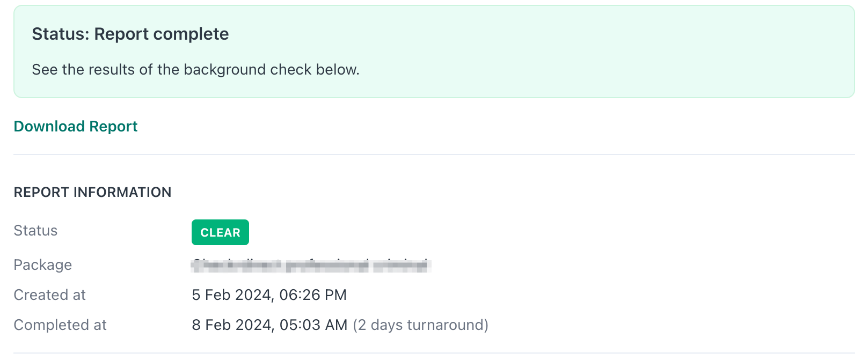Image resolution: width=868 pixels, height=360 pixels.
Task: Select the 2 days turnaround text
Action: coord(420,325)
